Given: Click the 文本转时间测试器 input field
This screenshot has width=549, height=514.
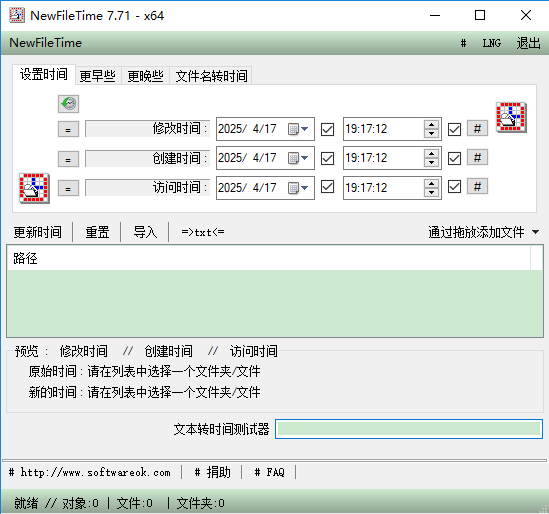Looking at the screenshot, I should pos(409,429).
